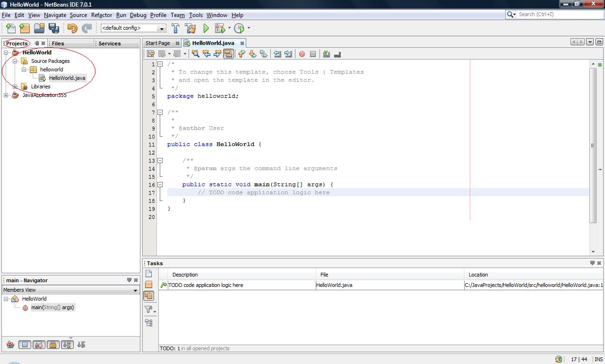Click the Undo arrow icon
This screenshot has height=364, width=605.
pos(72,28)
